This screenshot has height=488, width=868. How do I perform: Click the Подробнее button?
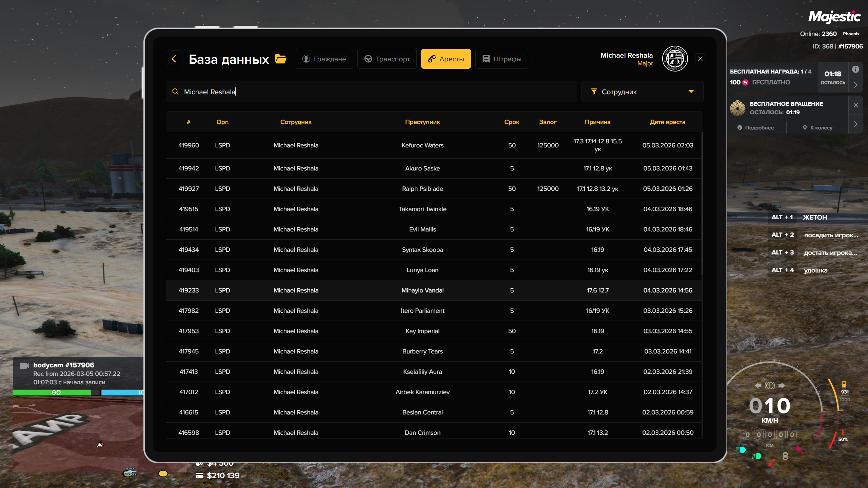[x=756, y=128]
